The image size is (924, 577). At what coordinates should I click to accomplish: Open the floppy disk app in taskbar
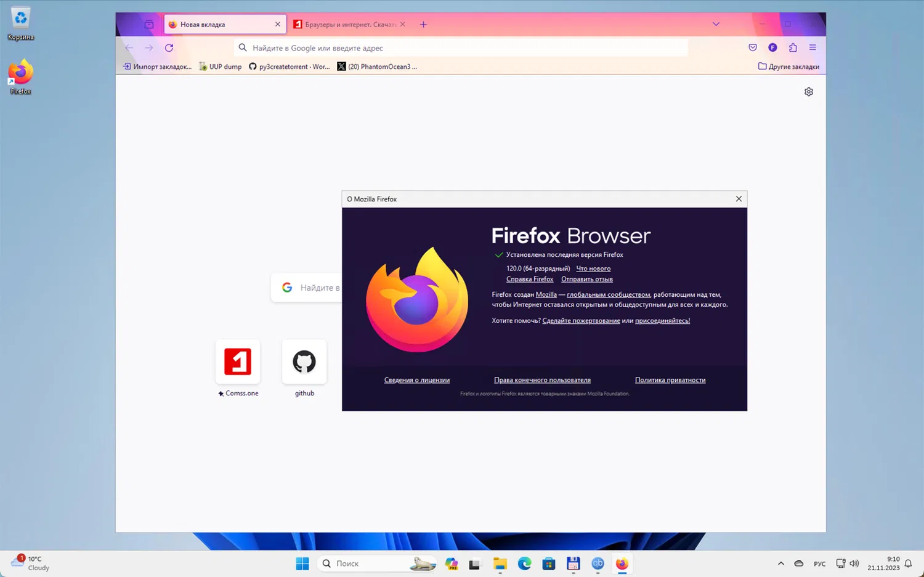coord(573,563)
